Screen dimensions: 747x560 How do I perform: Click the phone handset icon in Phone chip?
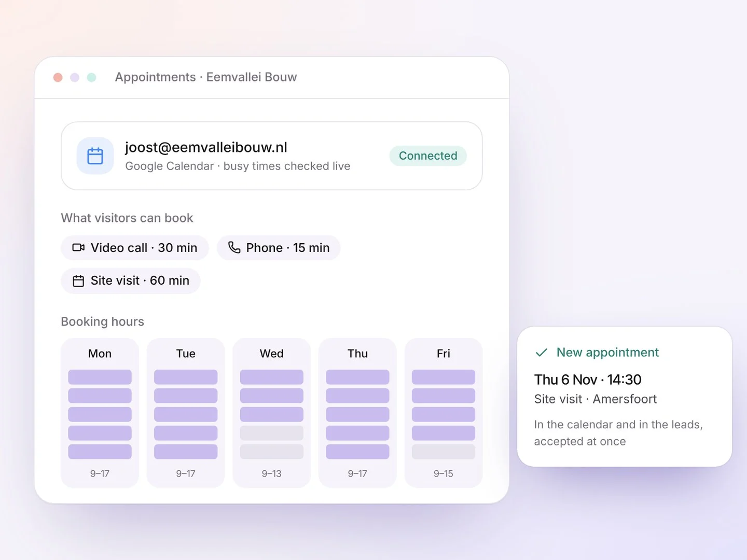234,247
